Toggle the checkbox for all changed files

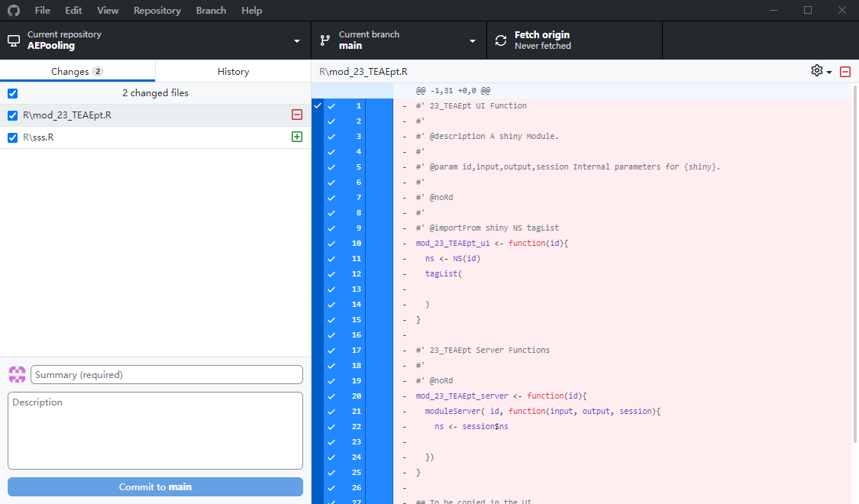pos(13,94)
